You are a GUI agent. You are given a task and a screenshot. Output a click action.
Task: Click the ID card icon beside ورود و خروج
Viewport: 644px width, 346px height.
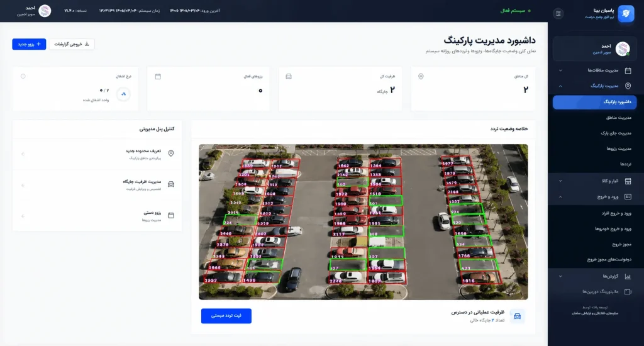point(628,197)
